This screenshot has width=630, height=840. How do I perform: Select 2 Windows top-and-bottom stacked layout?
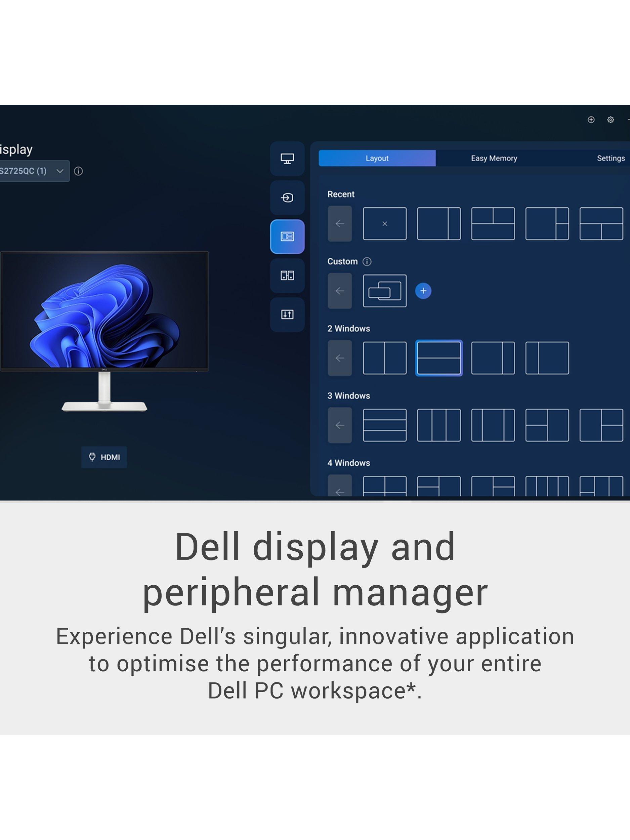[439, 358]
